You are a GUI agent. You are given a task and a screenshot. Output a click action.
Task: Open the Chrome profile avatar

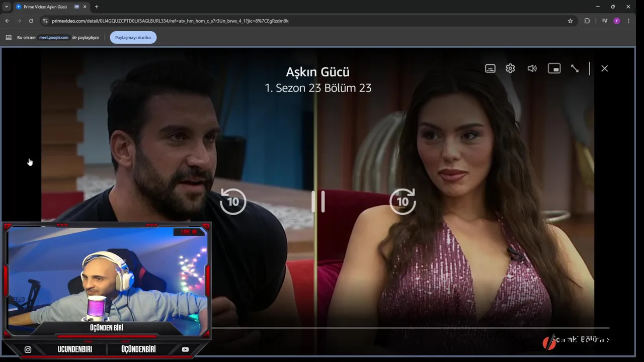point(616,21)
